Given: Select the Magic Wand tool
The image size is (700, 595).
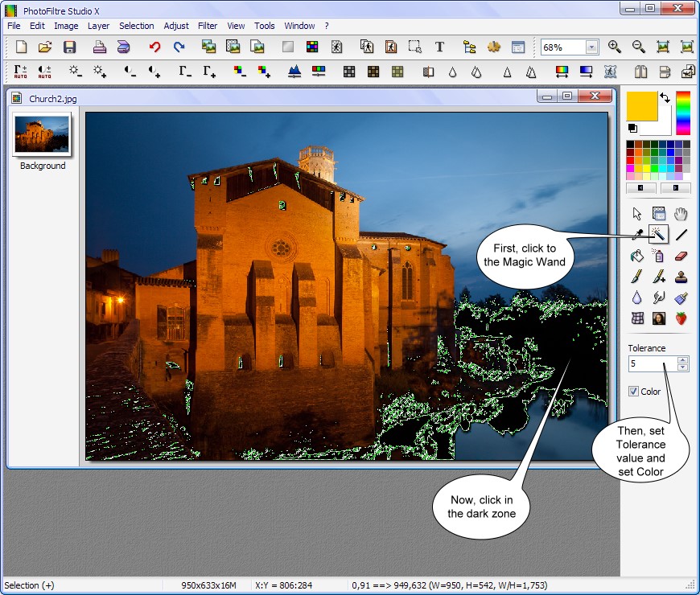Looking at the screenshot, I should tap(659, 235).
